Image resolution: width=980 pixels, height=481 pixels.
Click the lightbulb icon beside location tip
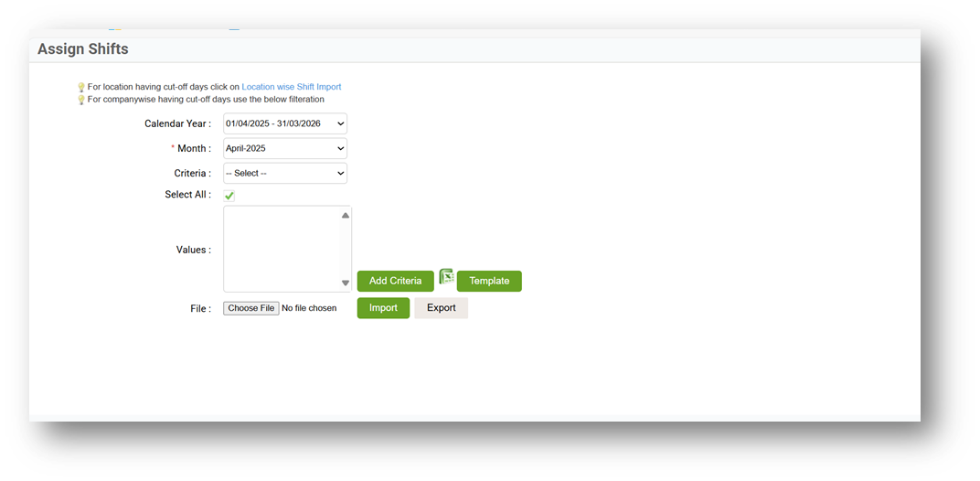80,88
